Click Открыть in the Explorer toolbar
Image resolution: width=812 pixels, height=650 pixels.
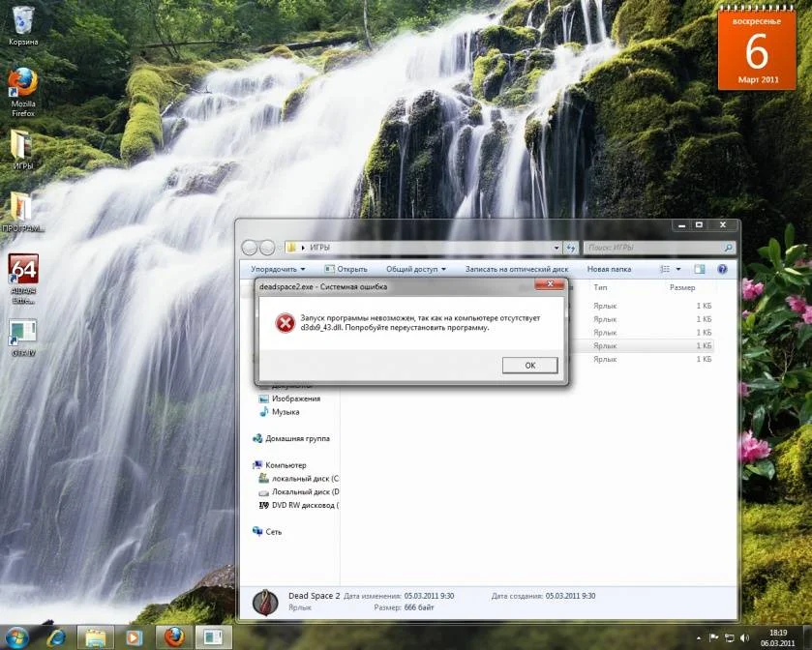[x=346, y=269]
